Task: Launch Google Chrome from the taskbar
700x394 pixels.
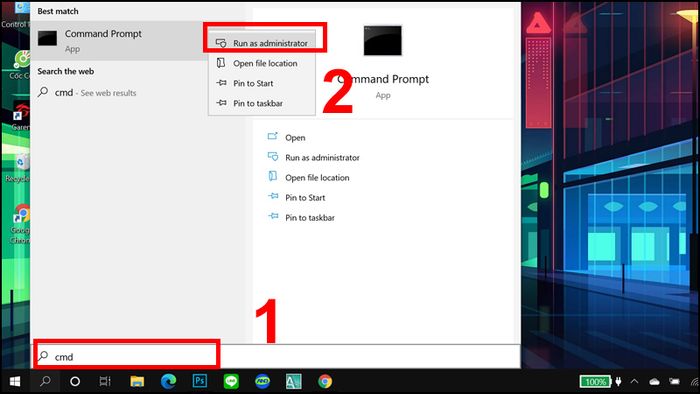Action: pyautogui.click(x=325, y=382)
